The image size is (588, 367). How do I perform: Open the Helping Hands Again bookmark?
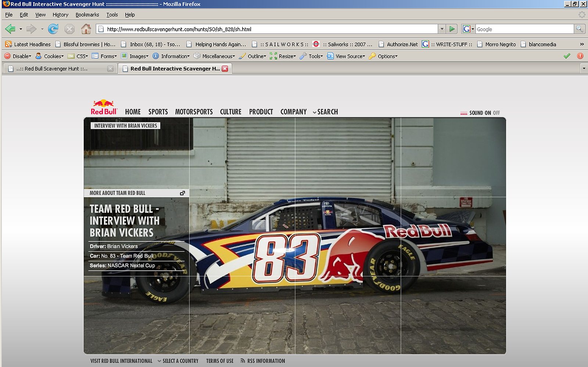(216, 44)
